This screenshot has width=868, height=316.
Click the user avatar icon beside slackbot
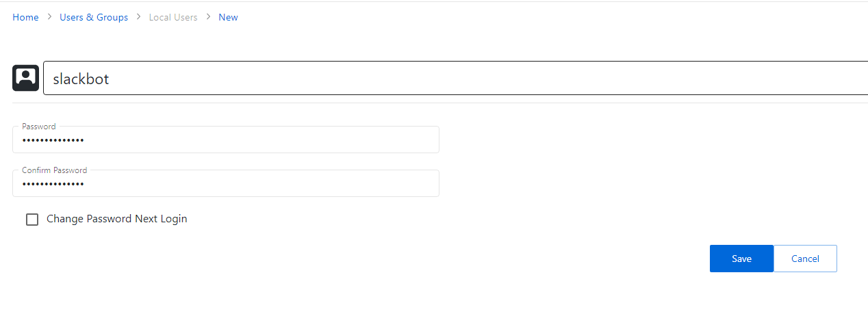(x=25, y=78)
